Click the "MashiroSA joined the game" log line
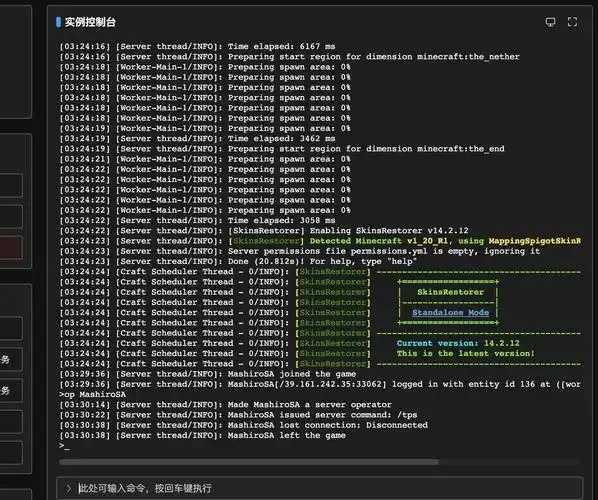The height and width of the screenshot is (500, 598). [207, 374]
